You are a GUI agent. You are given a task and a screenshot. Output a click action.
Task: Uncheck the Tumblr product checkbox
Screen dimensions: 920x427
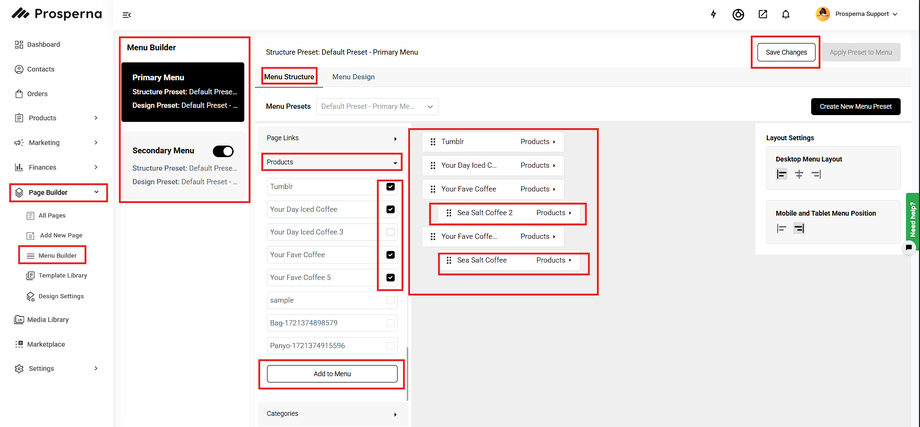click(390, 187)
